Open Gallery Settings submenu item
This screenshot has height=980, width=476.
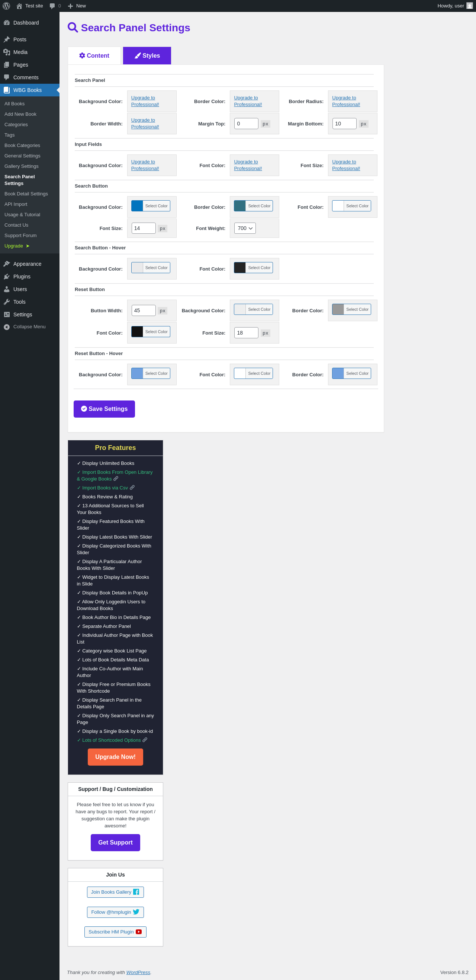click(21, 166)
